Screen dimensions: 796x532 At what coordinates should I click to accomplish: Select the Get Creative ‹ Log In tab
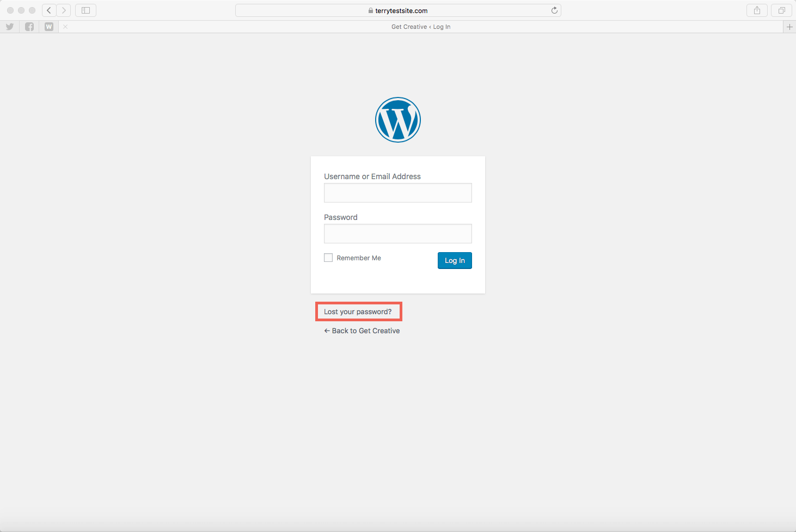(421, 27)
